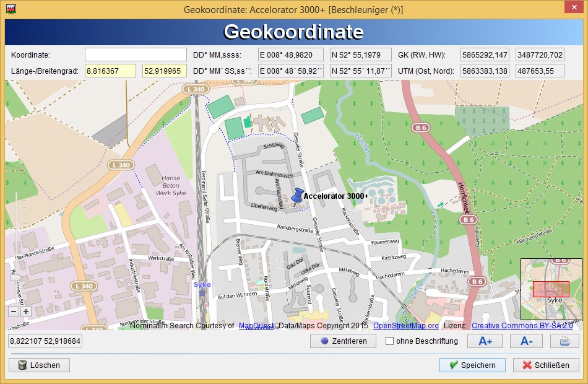Save with the Speichern button
The image size is (588, 384).
point(472,365)
